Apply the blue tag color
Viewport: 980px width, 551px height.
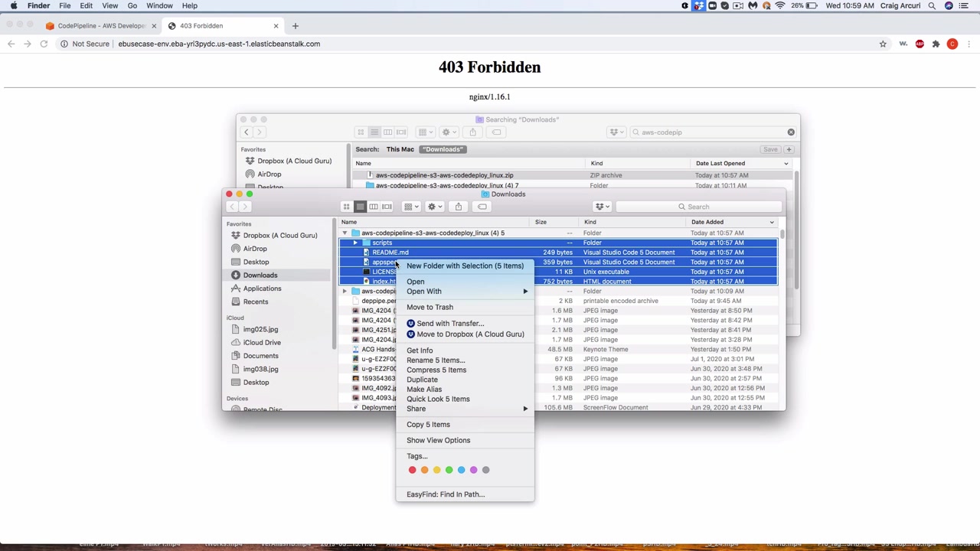tap(461, 470)
